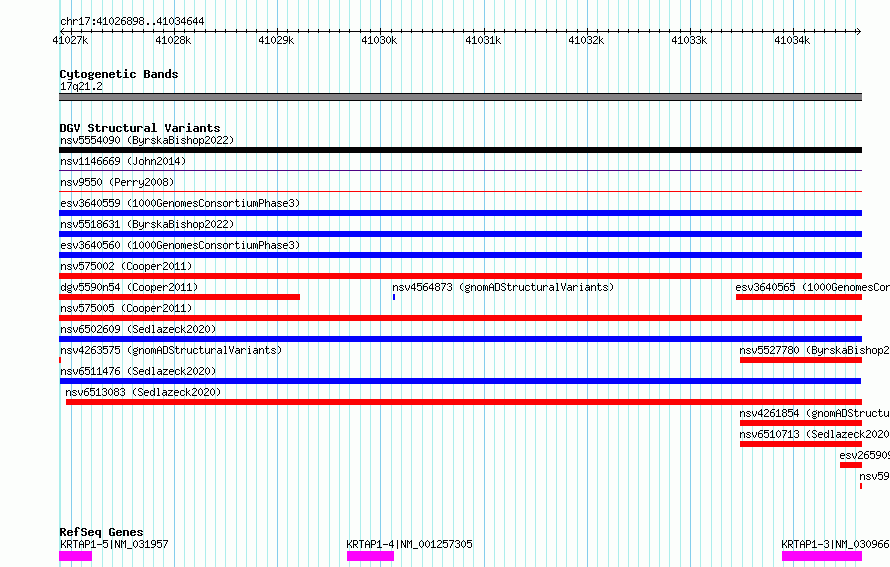Click nsv575005 red variant bar
This screenshot has height=567, width=890.
click(x=460, y=318)
